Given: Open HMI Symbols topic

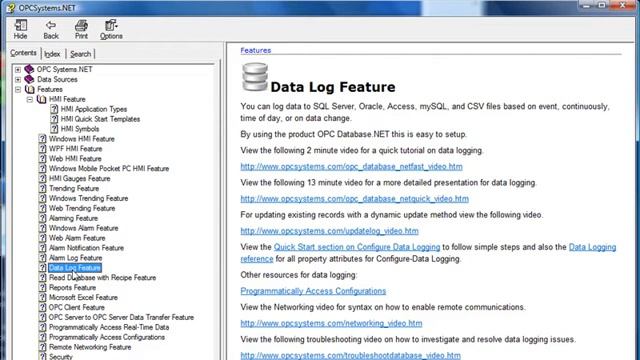Looking at the screenshot, I should pos(80,129).
